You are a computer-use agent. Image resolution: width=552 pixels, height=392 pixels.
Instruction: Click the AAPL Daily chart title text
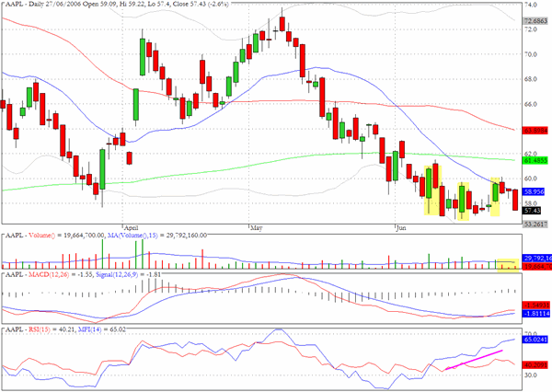click(117, 4)
